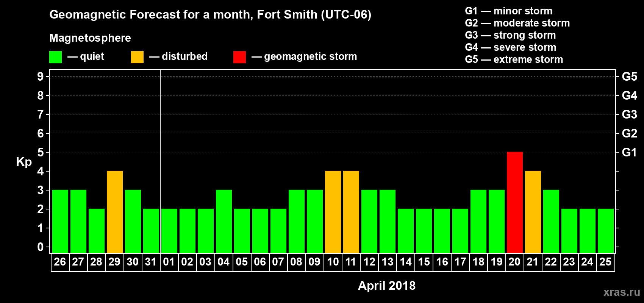Select the orange bar for March 29
Image resolution: width=644 pixels, height=303 pixels.
pyautogui.click(x=115, y=212)
